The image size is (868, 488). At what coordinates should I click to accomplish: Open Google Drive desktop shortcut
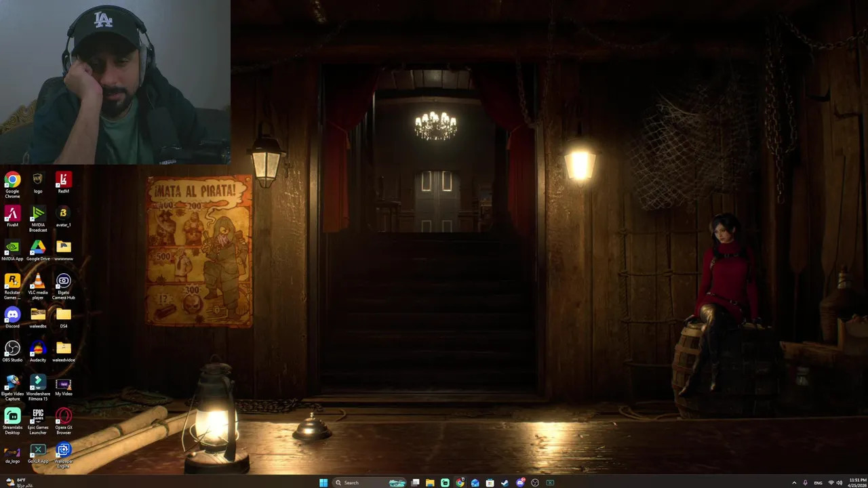click(38, 251)
